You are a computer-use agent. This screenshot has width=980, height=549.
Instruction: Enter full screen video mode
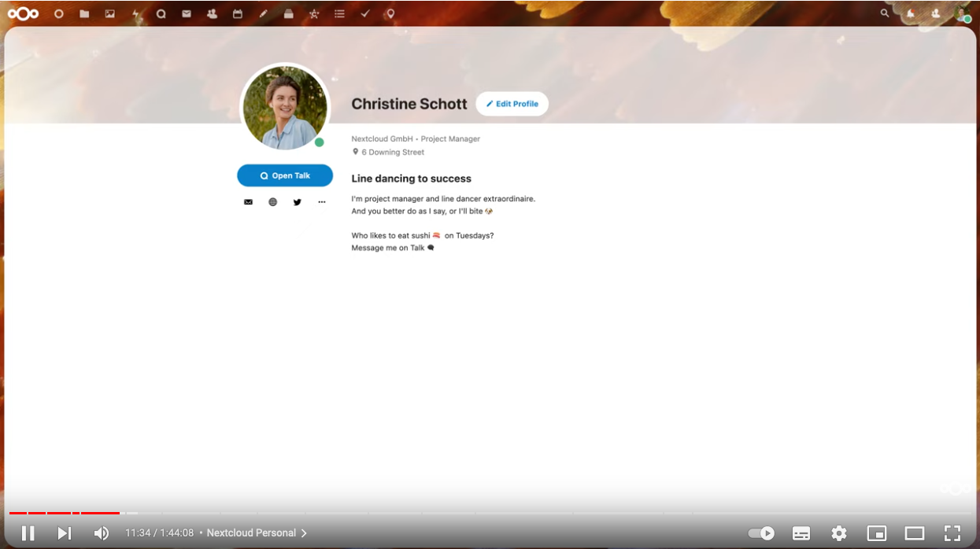point(952,533)
